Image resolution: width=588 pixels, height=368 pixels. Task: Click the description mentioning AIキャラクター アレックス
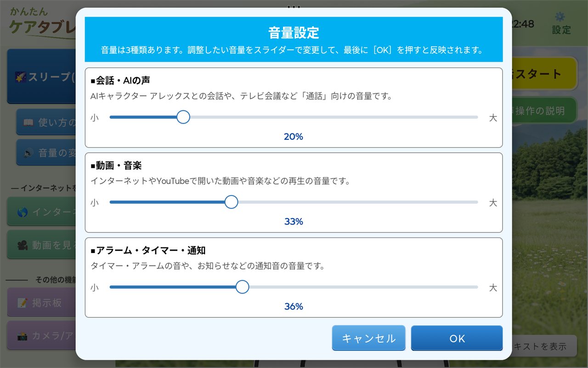[241, 97]
